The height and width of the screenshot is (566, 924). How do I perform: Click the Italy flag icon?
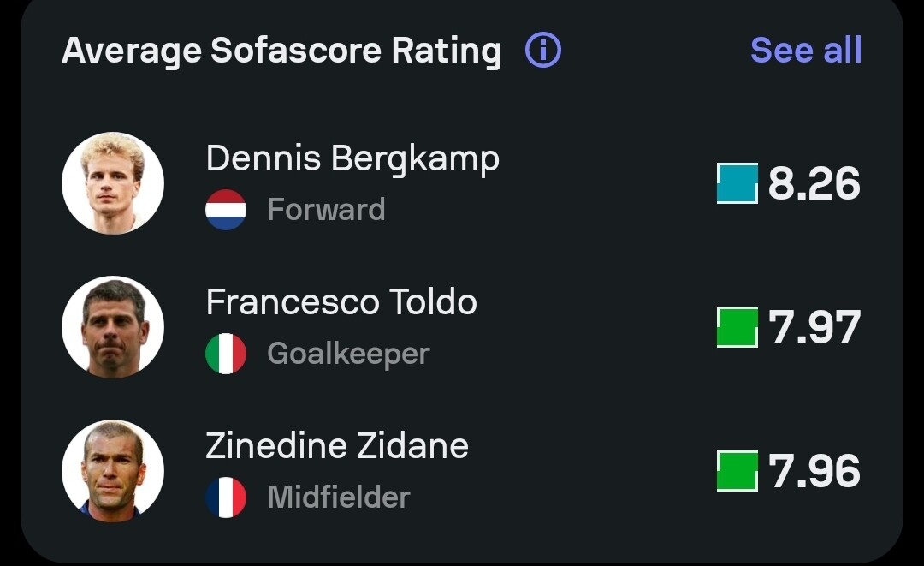pyautogui.click(x=226, y=354)
